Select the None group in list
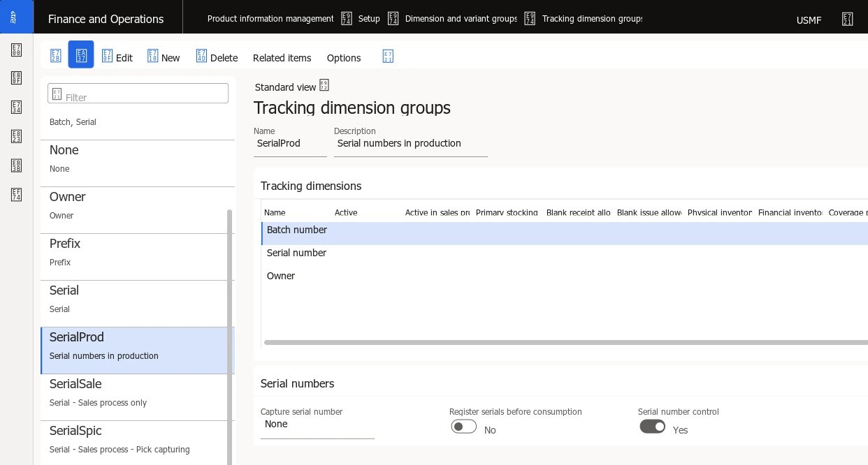The width and height of the screenshot is (868, 465). 138,163
